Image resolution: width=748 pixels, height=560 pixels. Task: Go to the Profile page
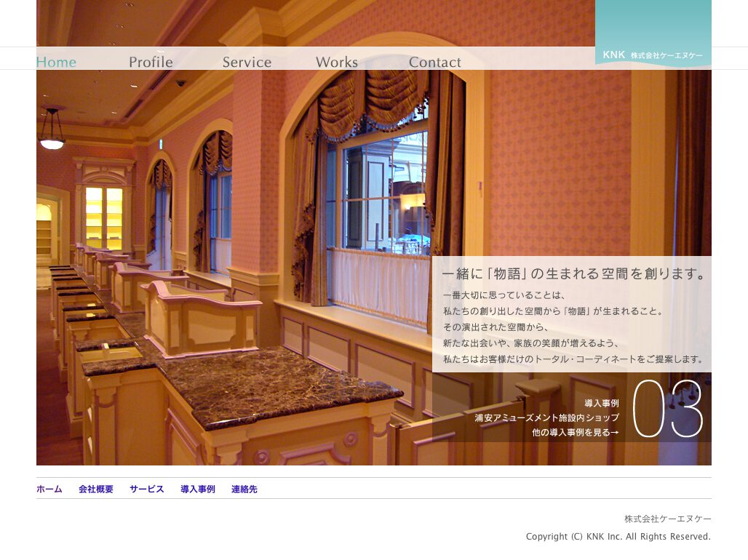point(151,63)
